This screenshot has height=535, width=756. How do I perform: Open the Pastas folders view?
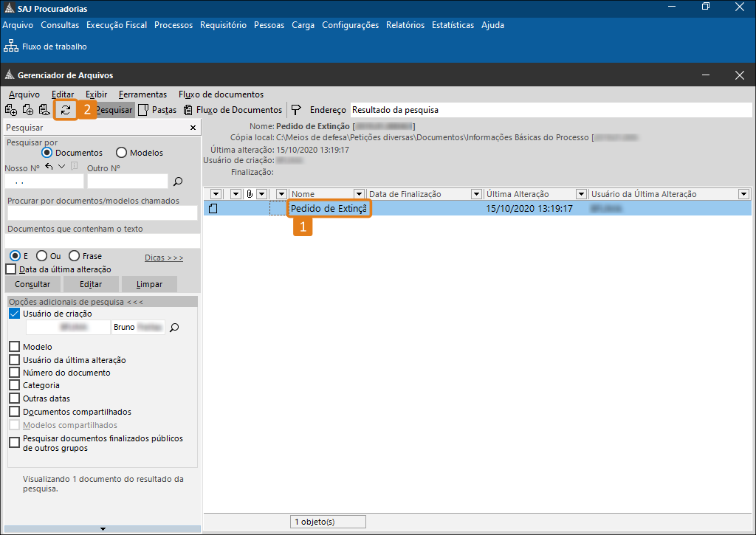pos(157,110)
